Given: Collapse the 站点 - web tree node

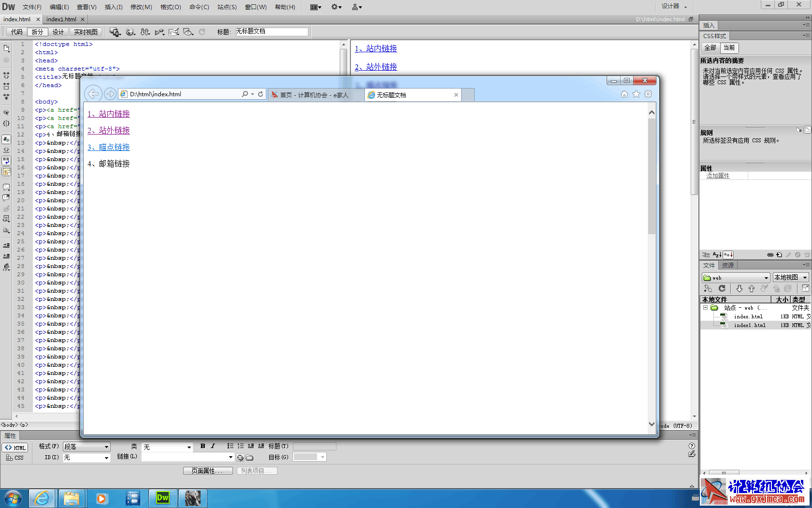Looking at the screenshot, I should click(x=705, y=308).
